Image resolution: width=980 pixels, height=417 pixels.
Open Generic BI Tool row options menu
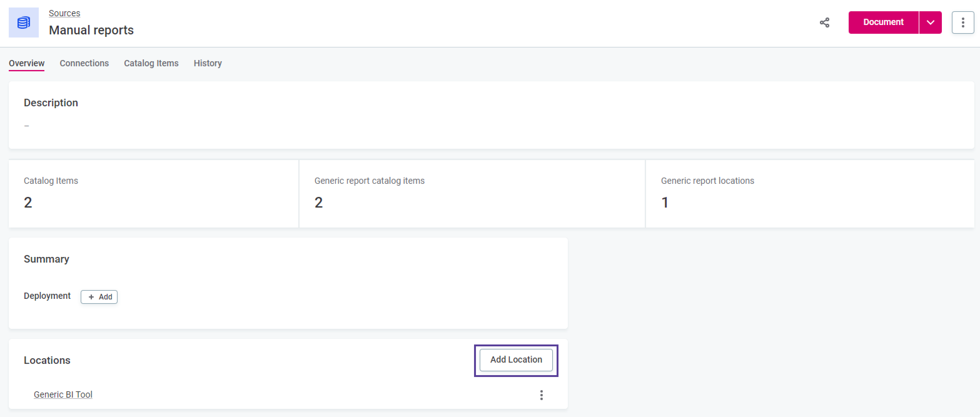tap(541, 394)
